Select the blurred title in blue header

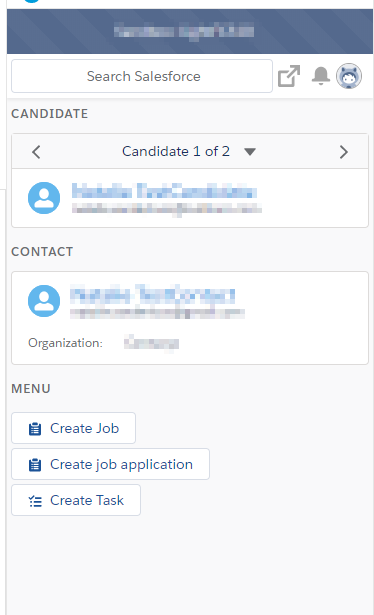[184, 31]
